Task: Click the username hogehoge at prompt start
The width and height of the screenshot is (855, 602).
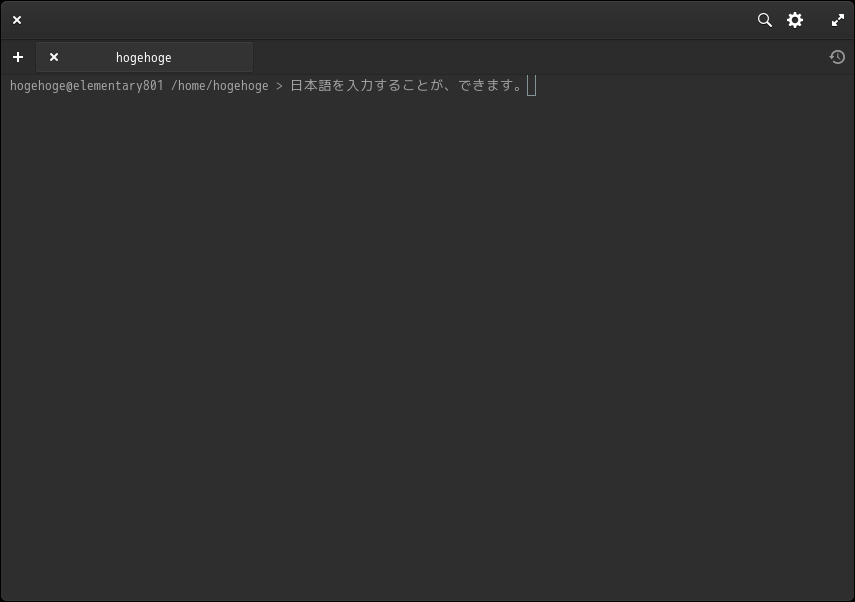Action: click(x=37, y=86)
